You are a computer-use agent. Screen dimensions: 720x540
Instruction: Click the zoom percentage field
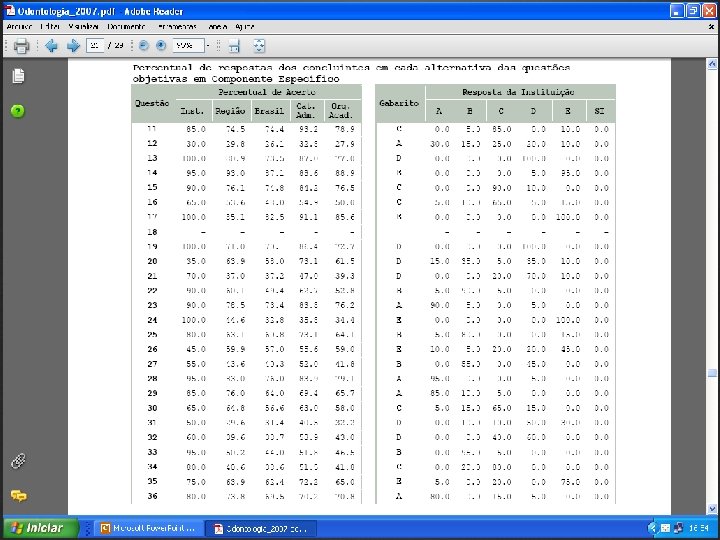pyautogui.click(x=188, y=45)
